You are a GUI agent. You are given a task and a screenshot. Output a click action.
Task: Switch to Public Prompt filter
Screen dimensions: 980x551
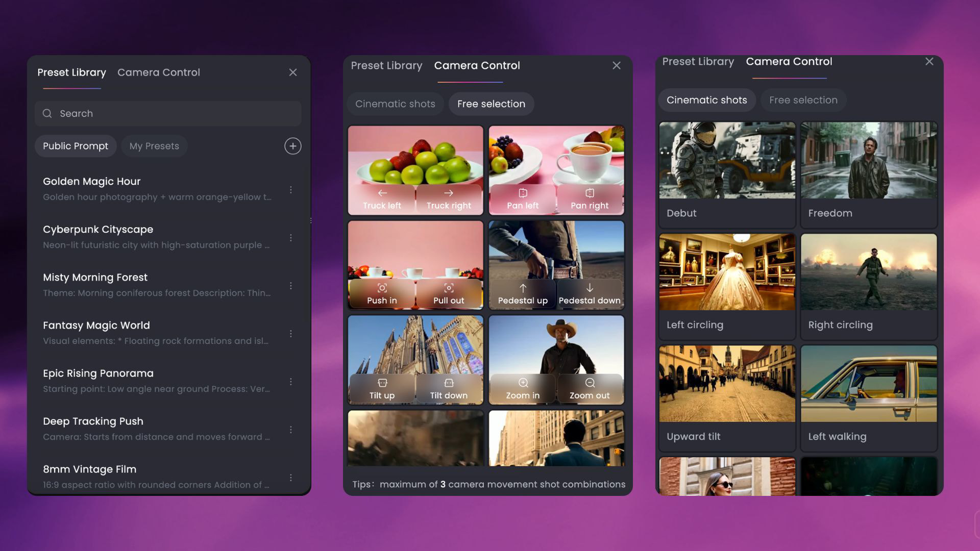76,146
